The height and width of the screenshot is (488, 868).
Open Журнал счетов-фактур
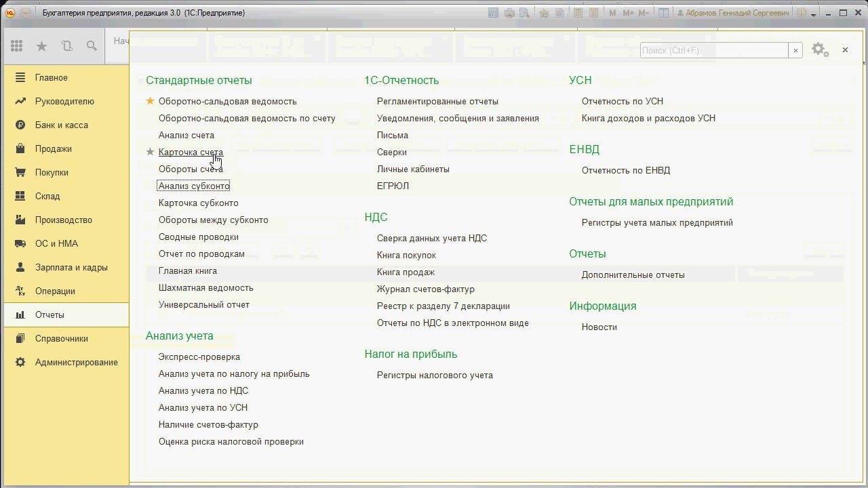coord(426,289)
